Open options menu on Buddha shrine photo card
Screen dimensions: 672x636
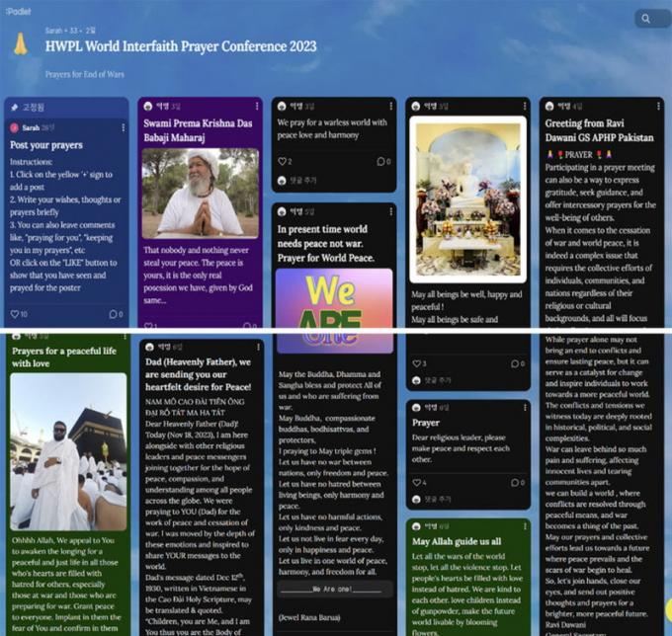pyautogui.click(x=525, y=106)
